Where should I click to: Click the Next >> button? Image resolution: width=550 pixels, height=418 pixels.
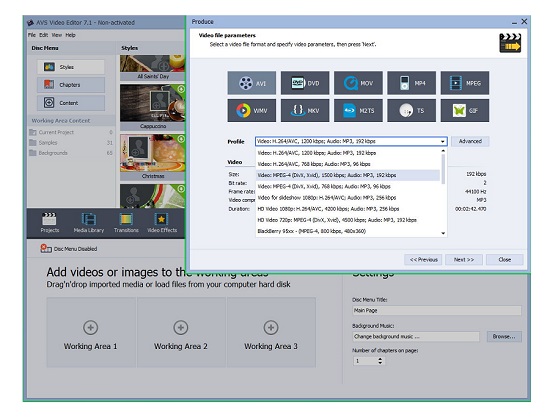coord(464,260)
